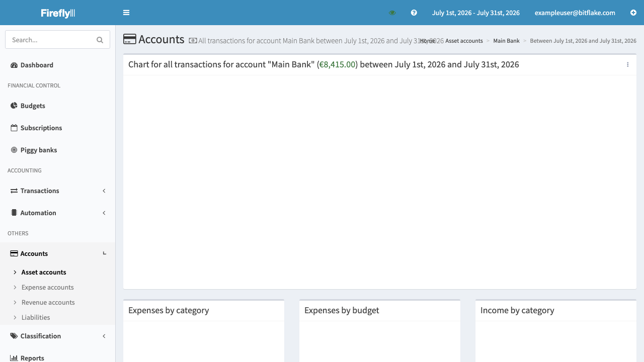644x362 pixels.
Task: Select Liabilities submenu item
Action: tap(36, 317)
